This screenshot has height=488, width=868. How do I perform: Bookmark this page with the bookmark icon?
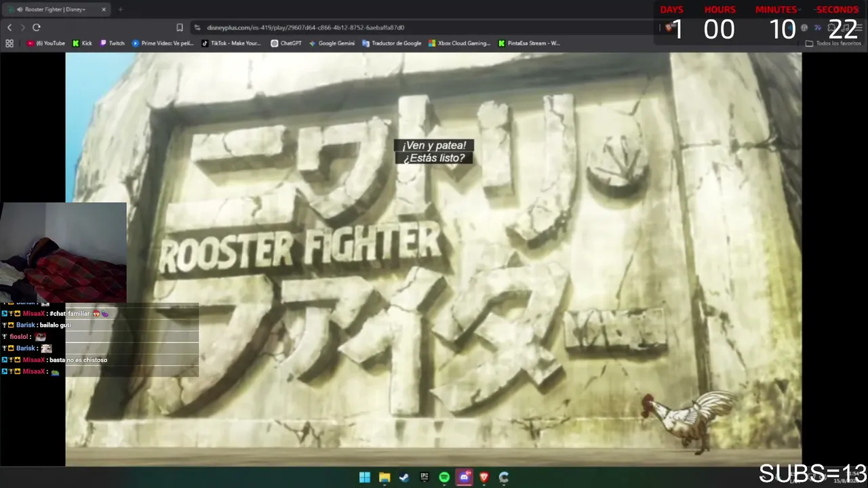point(180,27)
